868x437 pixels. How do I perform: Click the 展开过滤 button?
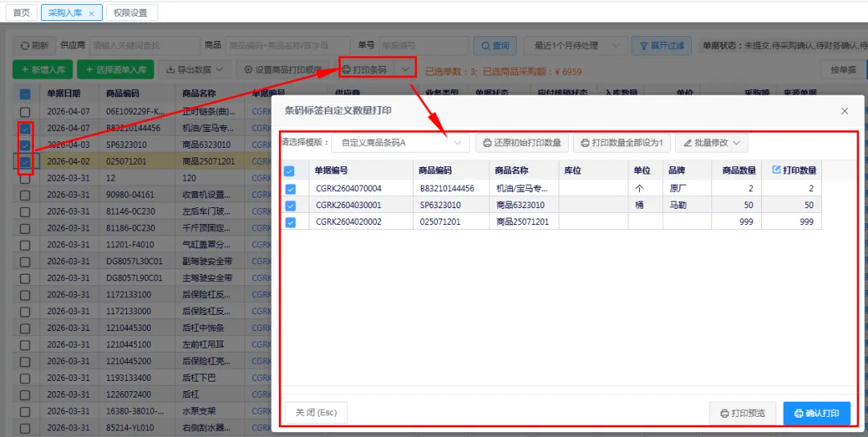tap(661, 46)
